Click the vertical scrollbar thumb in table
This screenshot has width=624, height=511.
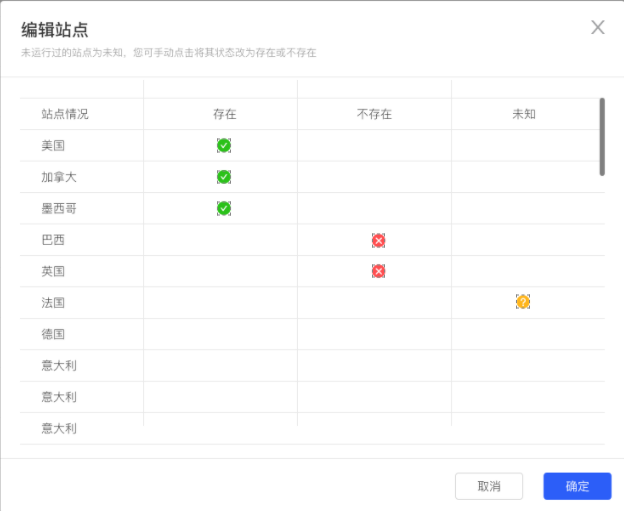(x=602, y=137)
